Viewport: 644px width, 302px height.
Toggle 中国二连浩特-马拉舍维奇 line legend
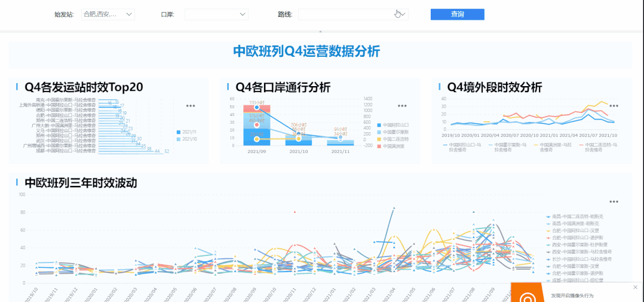click(599, 147)
